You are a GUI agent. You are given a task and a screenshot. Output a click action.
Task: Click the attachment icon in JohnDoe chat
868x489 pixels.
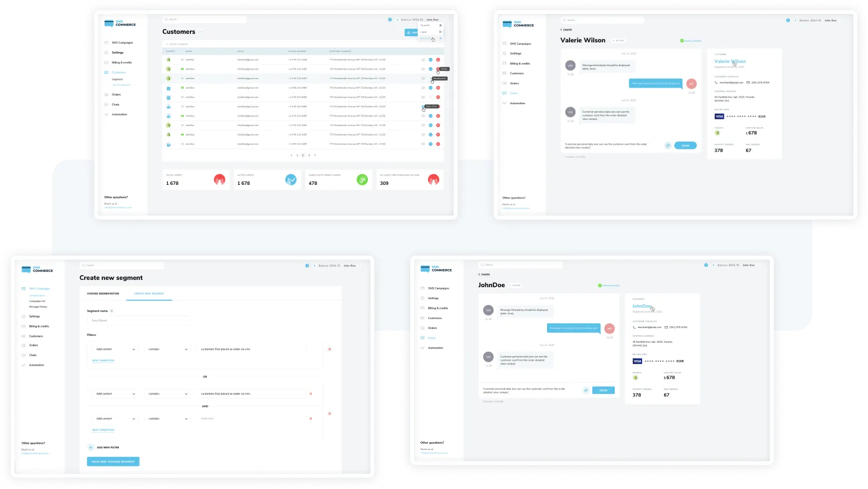(586, 390)
